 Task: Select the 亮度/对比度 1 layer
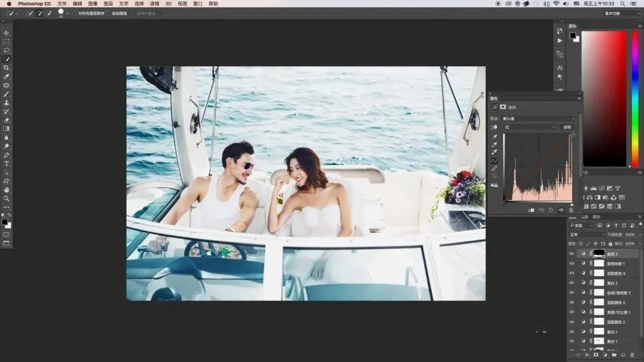click(x=616, y=312)
